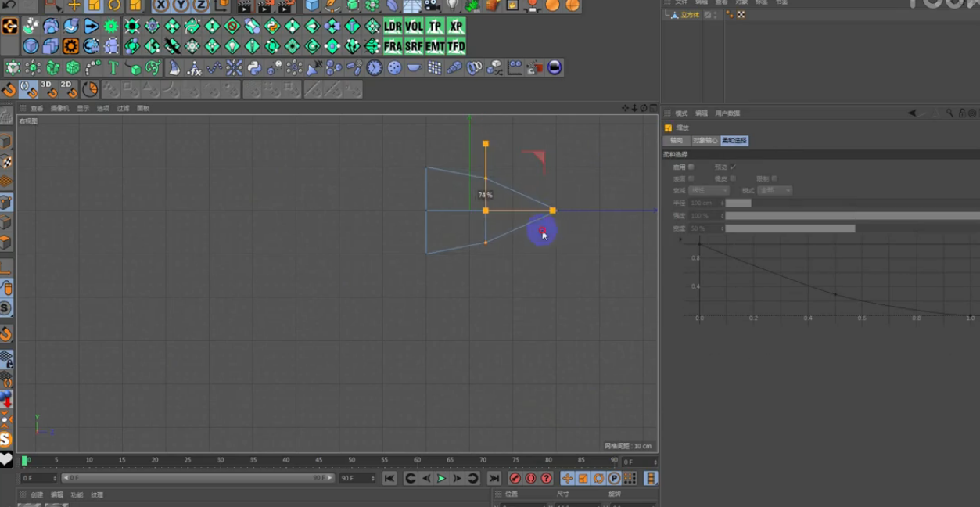Jump to the start of timeline
This screenshot has width=980, height=507.
(x=389, y=478)
